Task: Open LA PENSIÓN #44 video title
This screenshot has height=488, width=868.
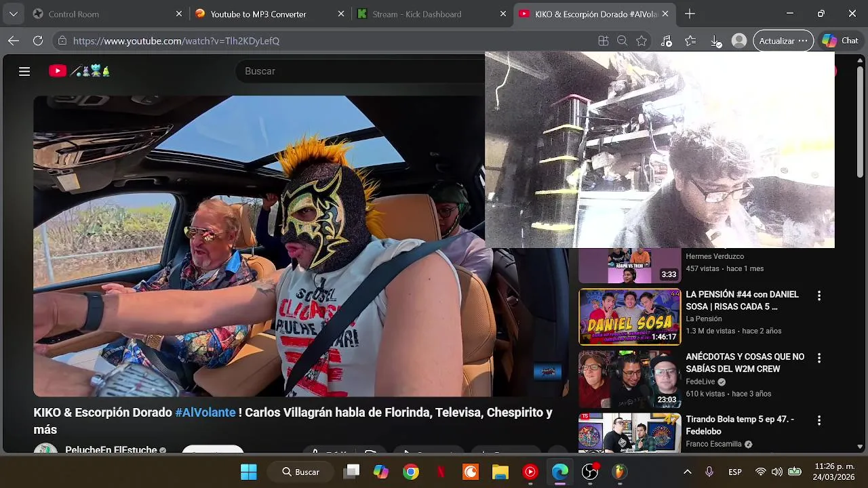Action: click(x=742, y=300)
